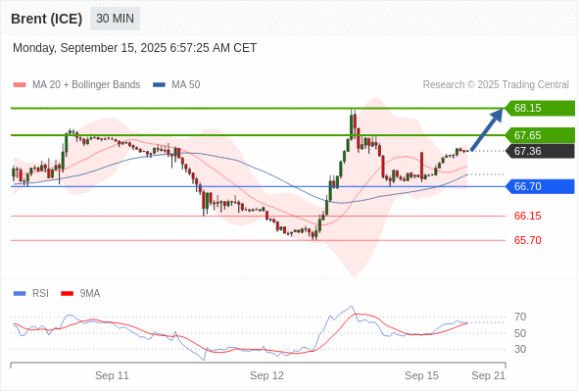The height and width of the screenshot is (392, 578).
Task: Click the 30 MIN timeframe button
Action: pos(115,19)
